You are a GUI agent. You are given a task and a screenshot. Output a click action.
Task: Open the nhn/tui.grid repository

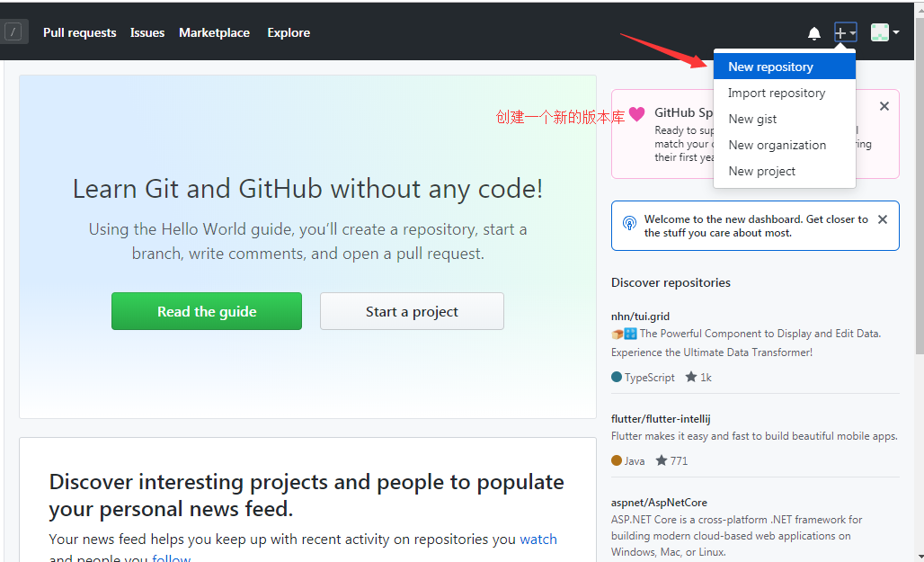click(x=640, y=317)
